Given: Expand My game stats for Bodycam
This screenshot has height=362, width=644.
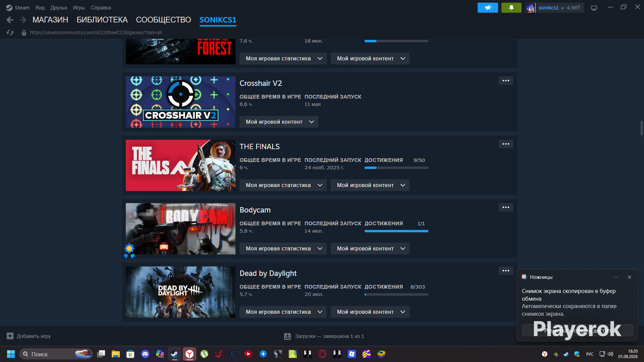Looking at the screenshot, I should tap(283, 249).
